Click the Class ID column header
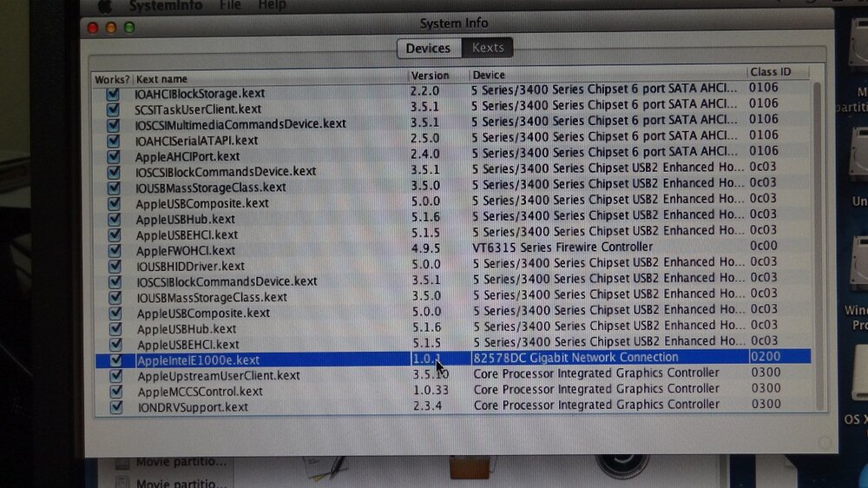This screenshot has height=488, width=868. pyautogui.click(x=777, y=72)
